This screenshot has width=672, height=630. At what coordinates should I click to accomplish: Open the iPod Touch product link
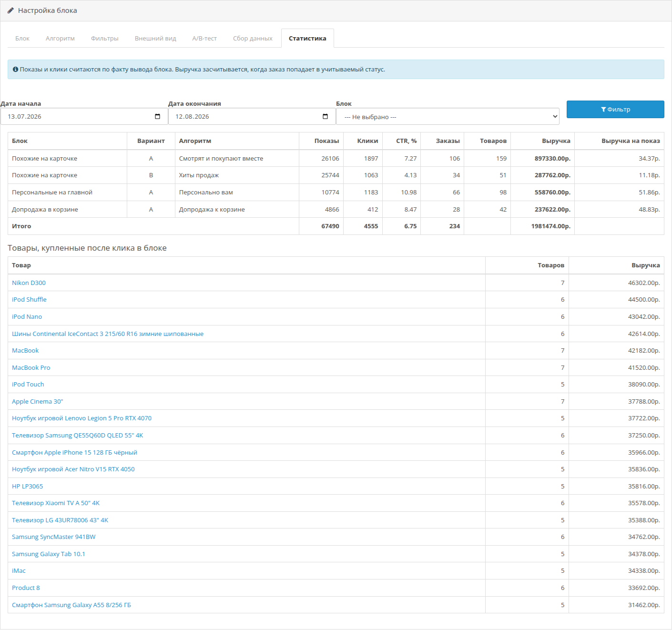(x=28, y=384)
